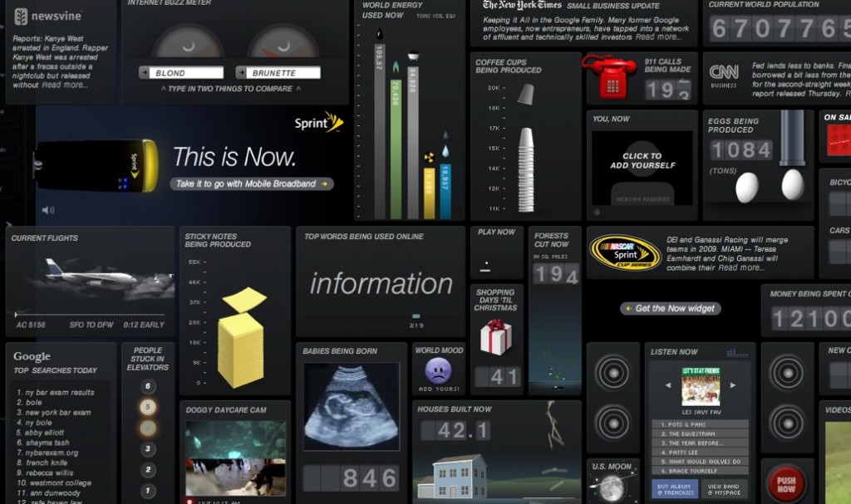
Task: Click Buy Album @ Frenchkiss button
Action: pyautogui.click(x=675, y=488)
